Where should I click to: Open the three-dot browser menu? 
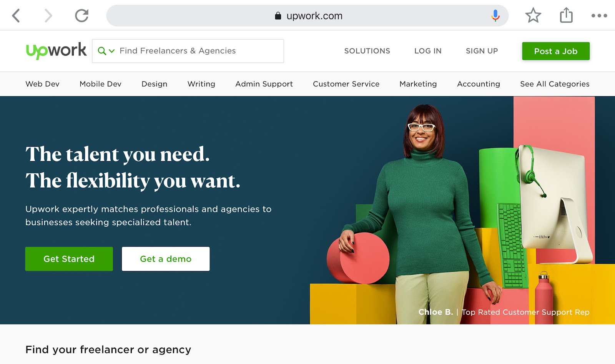click(x=599, y=16)
